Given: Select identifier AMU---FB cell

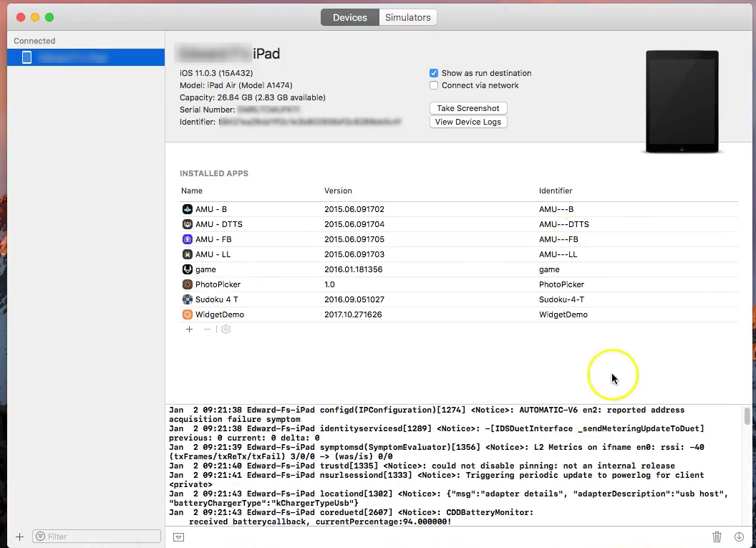Looking at the screenshot, I should 558,239.
